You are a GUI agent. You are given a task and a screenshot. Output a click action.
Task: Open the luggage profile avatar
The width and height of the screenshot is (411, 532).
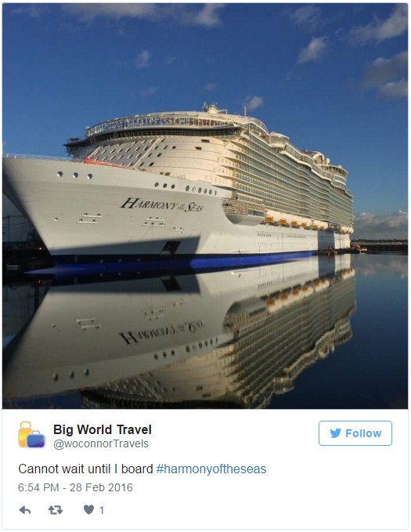coord(31,435)
